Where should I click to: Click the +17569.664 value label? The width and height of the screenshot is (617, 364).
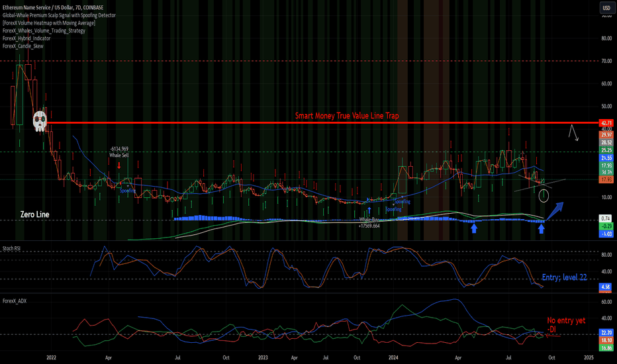(x=369, y=226)
